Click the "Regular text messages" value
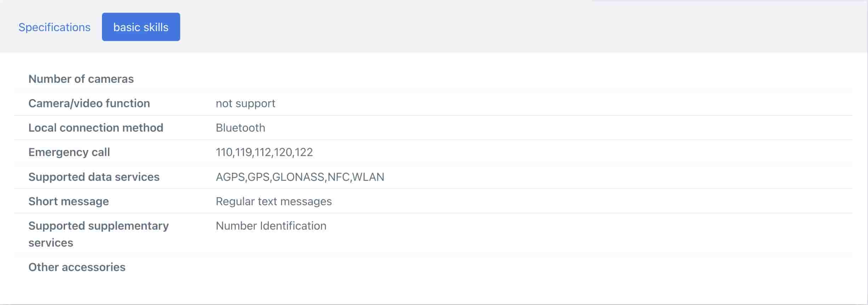This screenshot has width=868, height=305. point(274,201)
